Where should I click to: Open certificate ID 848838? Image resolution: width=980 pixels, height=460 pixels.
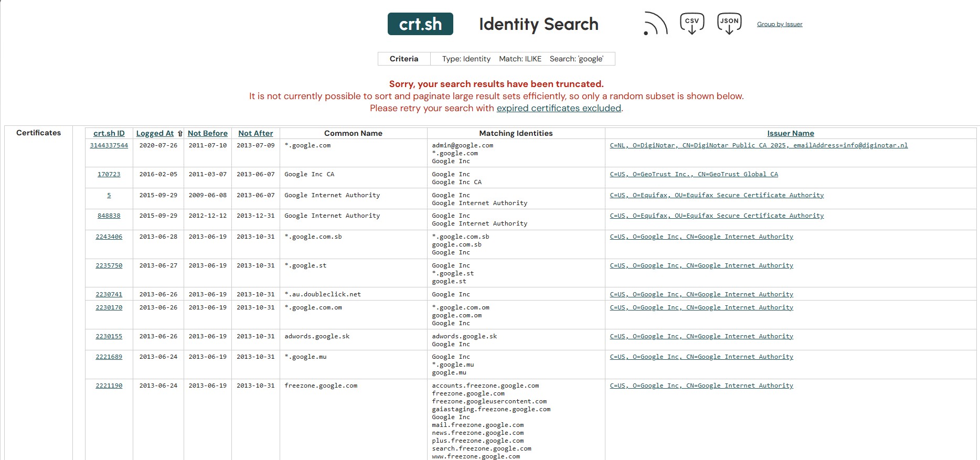(109, 216)
